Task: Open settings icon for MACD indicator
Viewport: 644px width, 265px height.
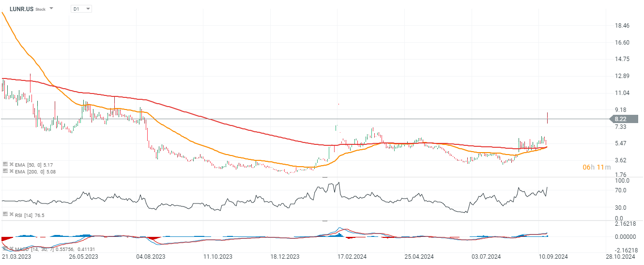Action: (x=5, y=248)
